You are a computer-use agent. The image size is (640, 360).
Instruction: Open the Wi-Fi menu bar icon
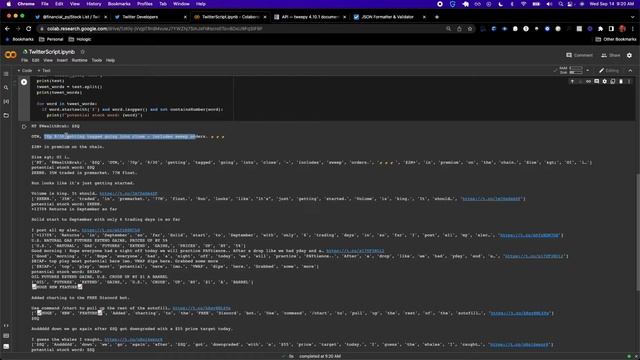[524, 4]
